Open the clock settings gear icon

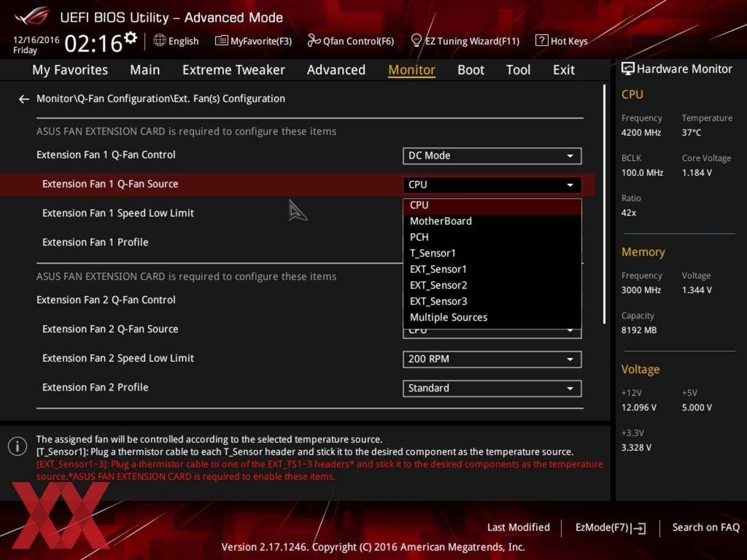130,37
